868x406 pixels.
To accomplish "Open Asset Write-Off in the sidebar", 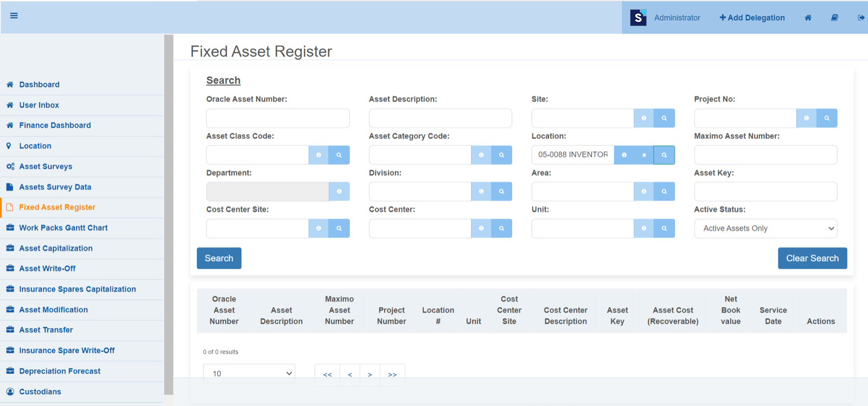I will [x=81, y=268].
